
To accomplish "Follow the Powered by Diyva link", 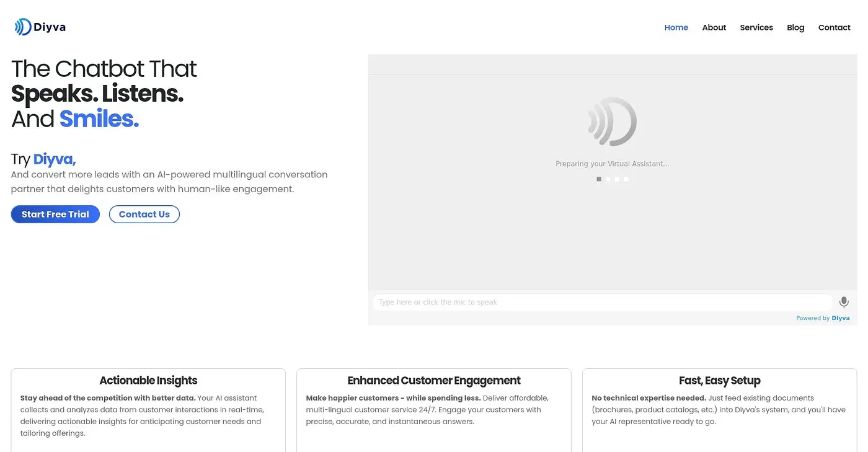I will coord(823,318).
